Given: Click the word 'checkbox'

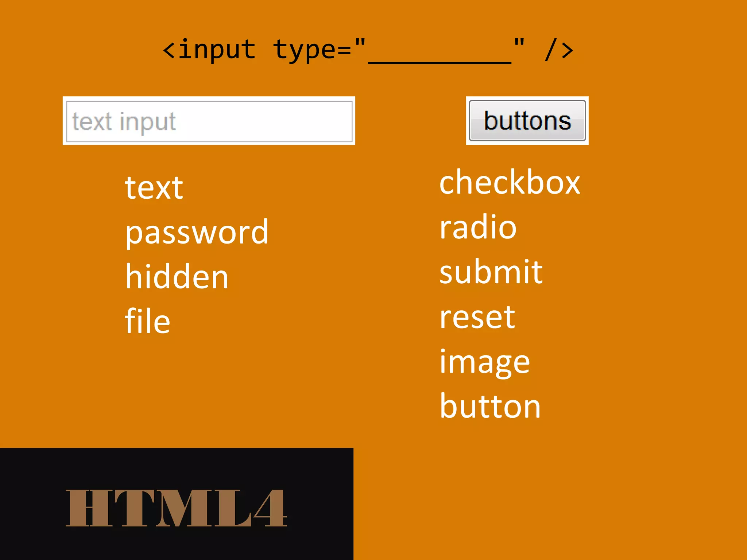Looking at the screenshot, I should pyautogui.click(x=510, y=182).
